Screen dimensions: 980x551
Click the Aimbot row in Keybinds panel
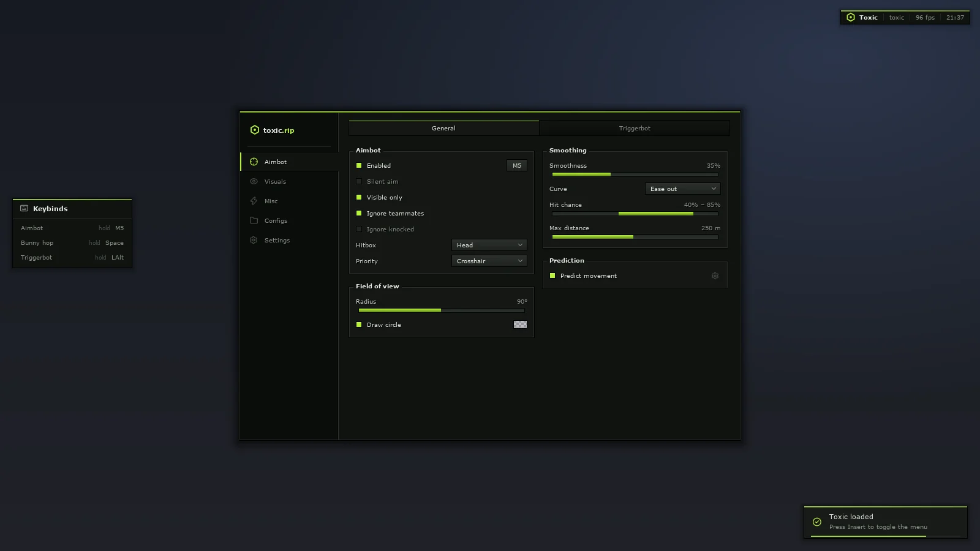coord(72,228)
